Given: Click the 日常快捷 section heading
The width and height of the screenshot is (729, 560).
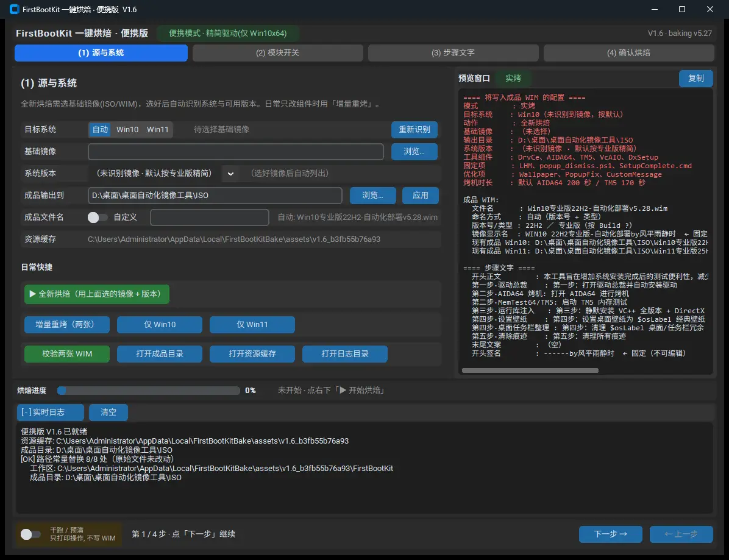Looking at the screenshot, I should tap(37, 268).
